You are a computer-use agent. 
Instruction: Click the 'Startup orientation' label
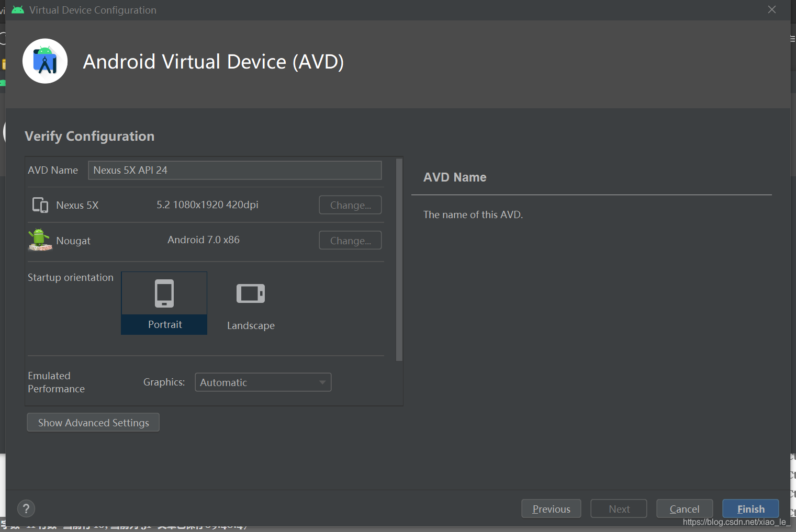(71, 277)
